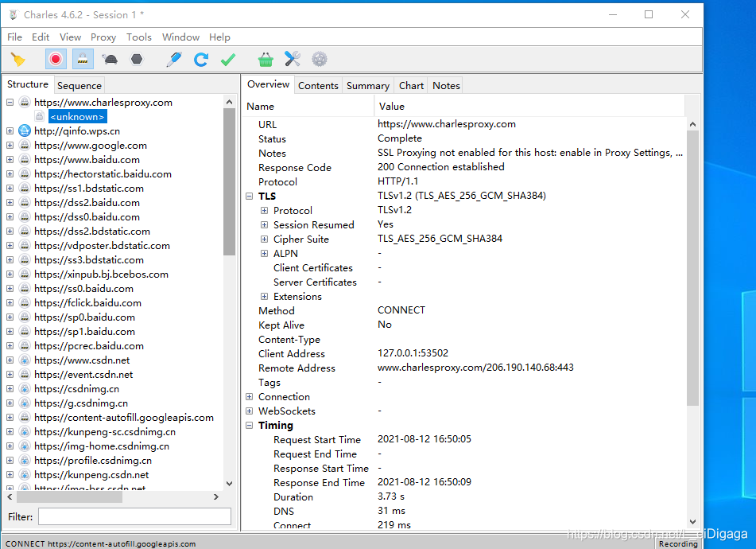This screenshot has width=756, height=549.
Task: Click the Remote Address value text
Action: click(475, 368)
